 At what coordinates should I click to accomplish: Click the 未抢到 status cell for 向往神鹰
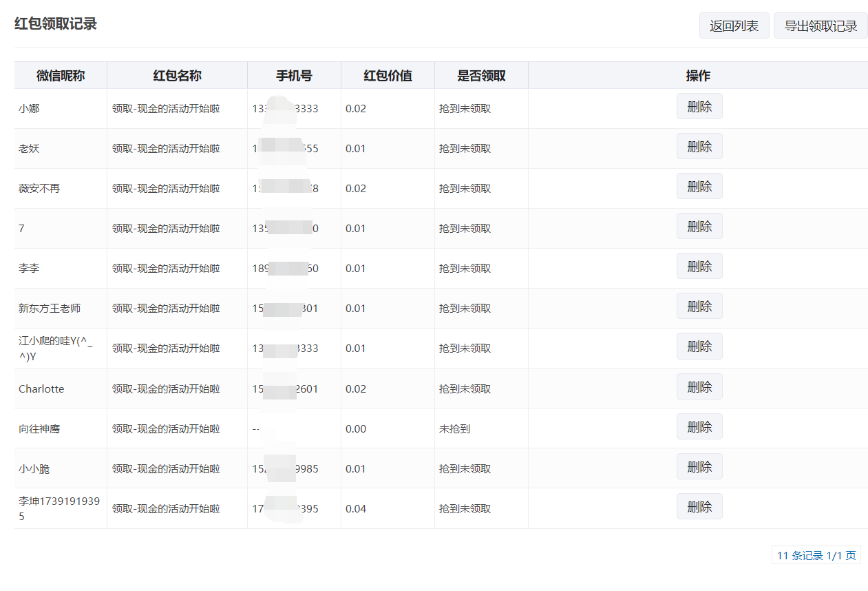tap(454, 429)
